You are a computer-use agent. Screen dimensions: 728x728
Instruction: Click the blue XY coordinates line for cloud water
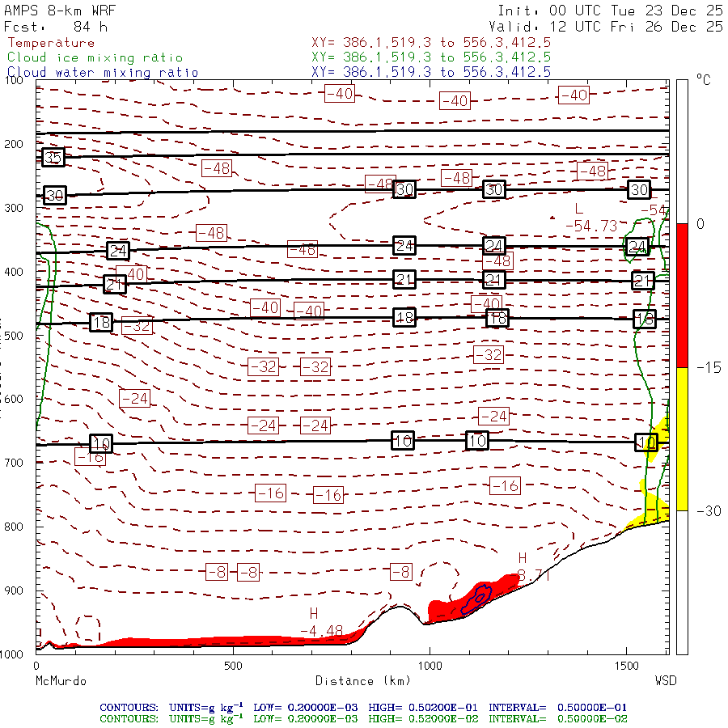click(431, 72)
